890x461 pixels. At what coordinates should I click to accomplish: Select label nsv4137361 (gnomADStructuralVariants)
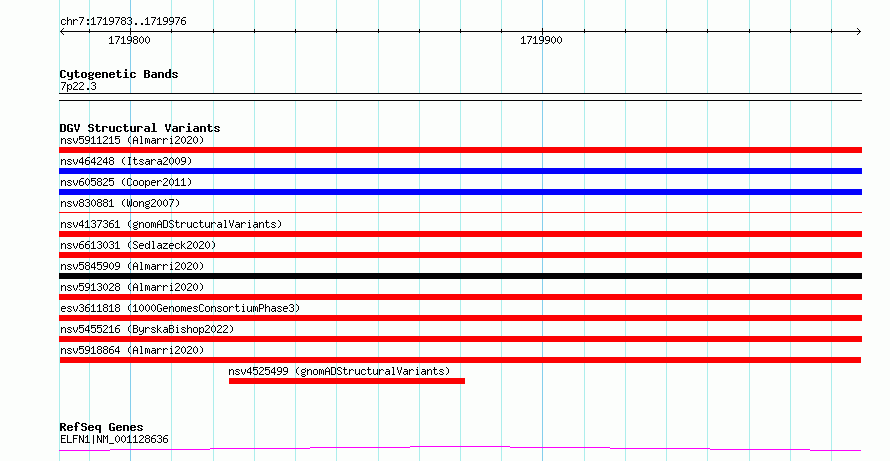[x=171, y=224]
